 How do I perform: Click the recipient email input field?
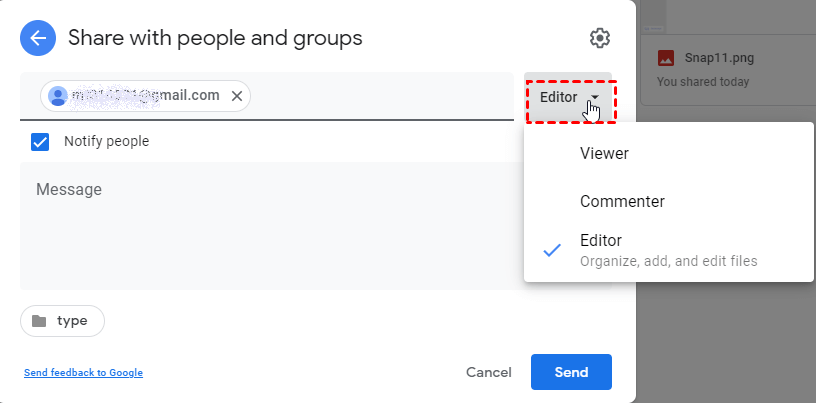pyautogui.click(x=380, y=96)
